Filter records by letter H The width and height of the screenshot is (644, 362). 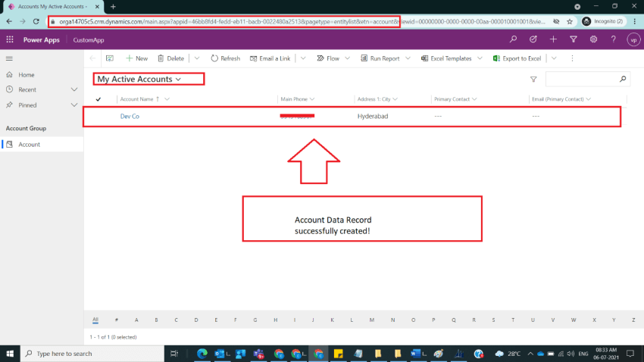276,320
